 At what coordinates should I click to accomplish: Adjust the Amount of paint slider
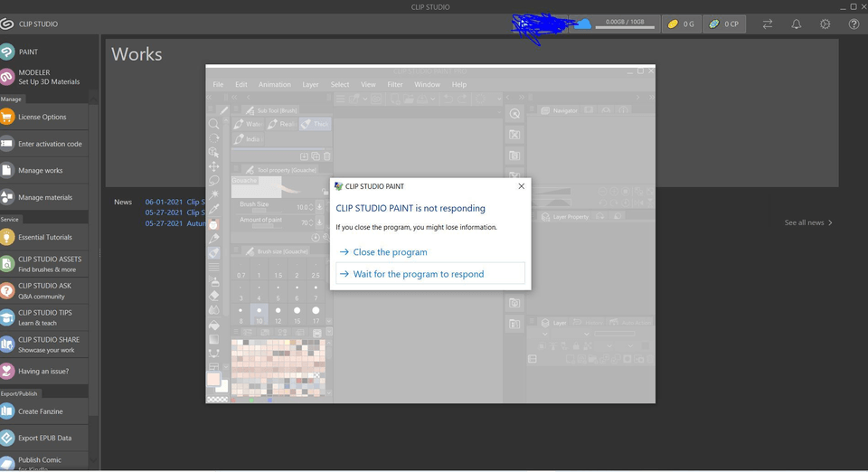266,226
